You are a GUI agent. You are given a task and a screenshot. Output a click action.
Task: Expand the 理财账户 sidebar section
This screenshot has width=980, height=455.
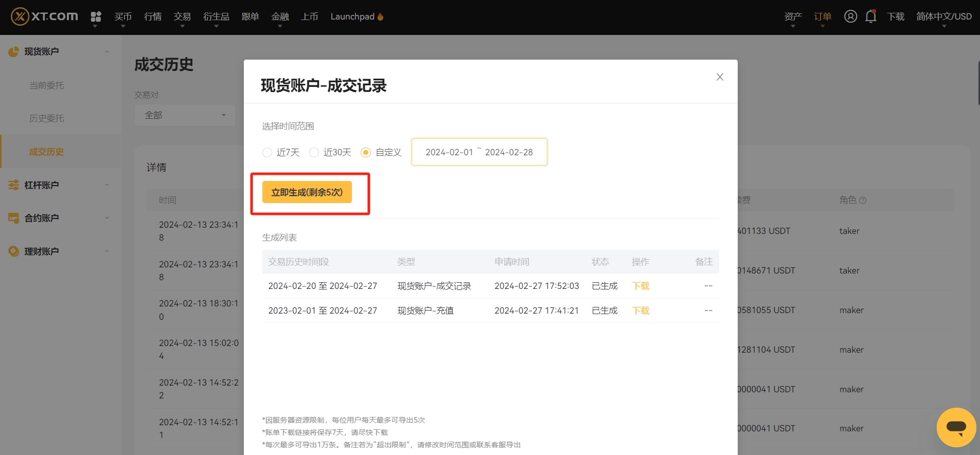(x=107, y=251)
